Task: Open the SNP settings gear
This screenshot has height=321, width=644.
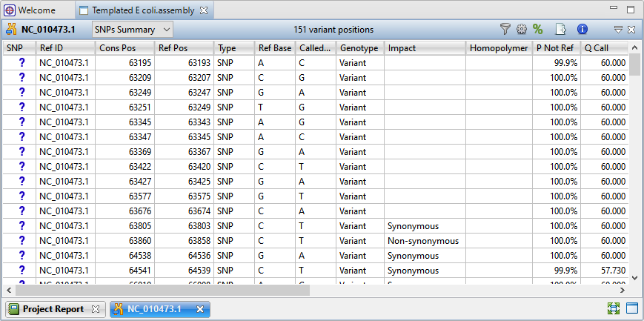Action: pos(522,29)
